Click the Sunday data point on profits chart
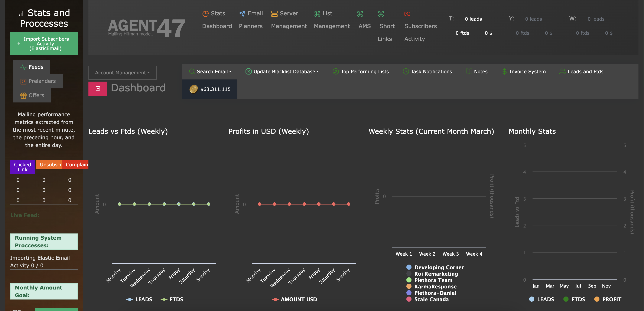The width and height of the screenshot is (644, 311). pos(348,204)
